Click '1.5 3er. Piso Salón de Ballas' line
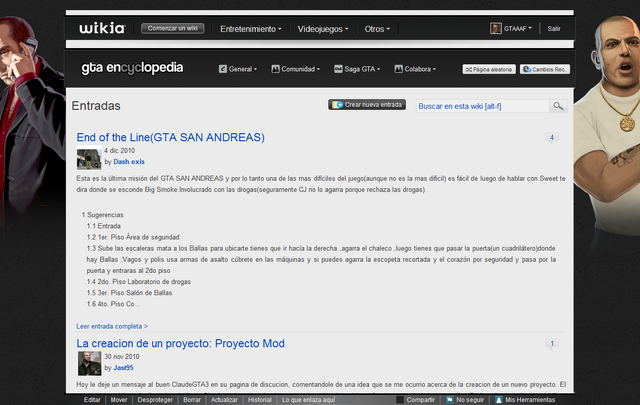 pyautogui.click(x=129, y=293)
